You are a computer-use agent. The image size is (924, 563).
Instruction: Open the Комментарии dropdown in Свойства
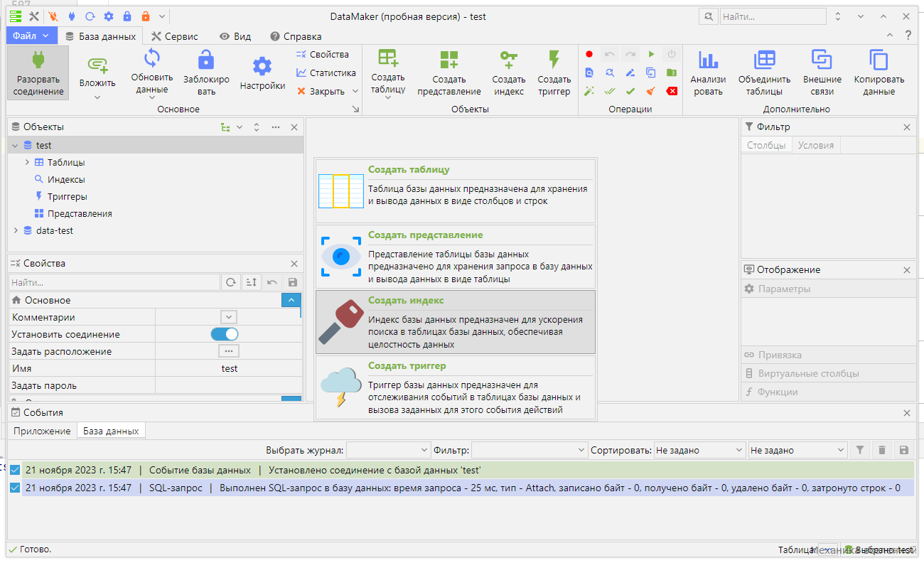(x=228, y=317)
